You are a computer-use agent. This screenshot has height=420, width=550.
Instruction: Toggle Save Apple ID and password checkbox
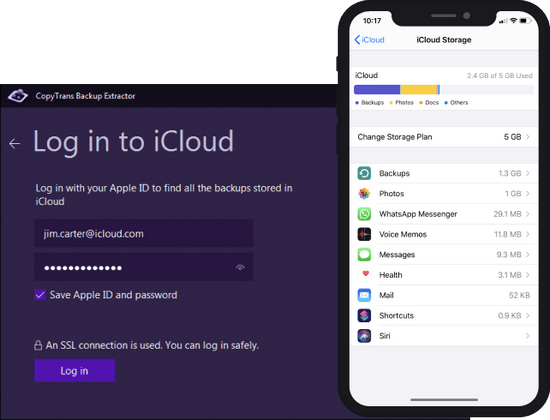tap(40, 295)
